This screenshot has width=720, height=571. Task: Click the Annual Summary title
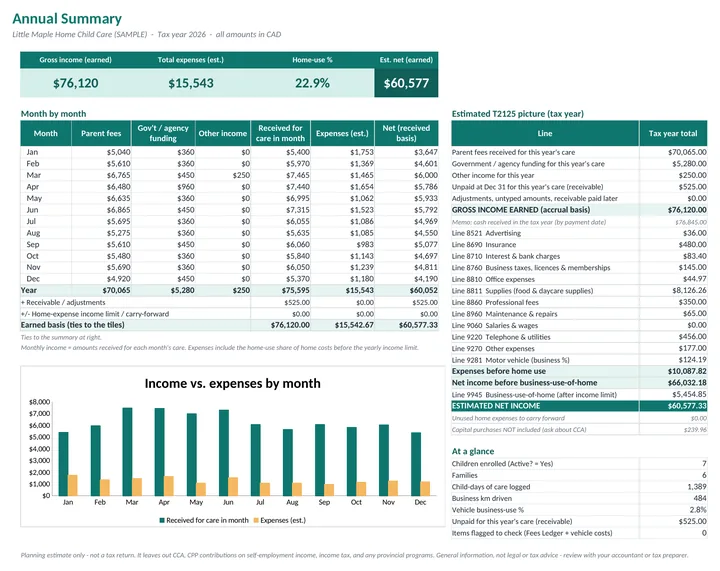point(67,19)
